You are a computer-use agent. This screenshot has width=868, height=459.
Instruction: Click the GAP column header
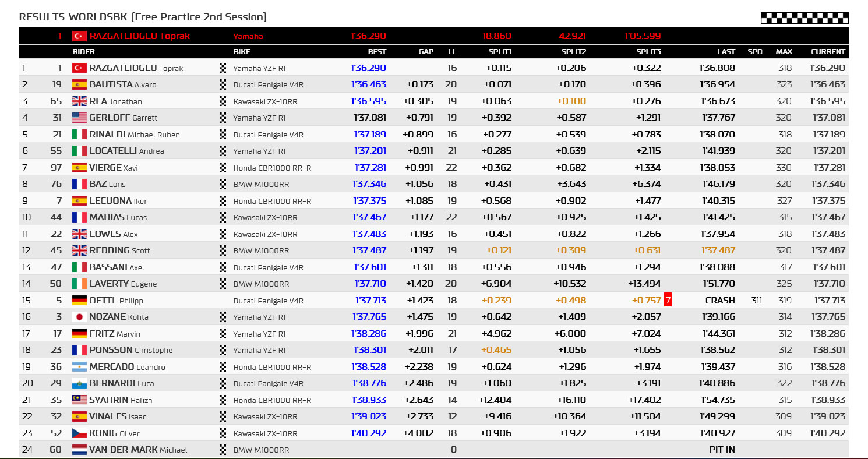426,52
